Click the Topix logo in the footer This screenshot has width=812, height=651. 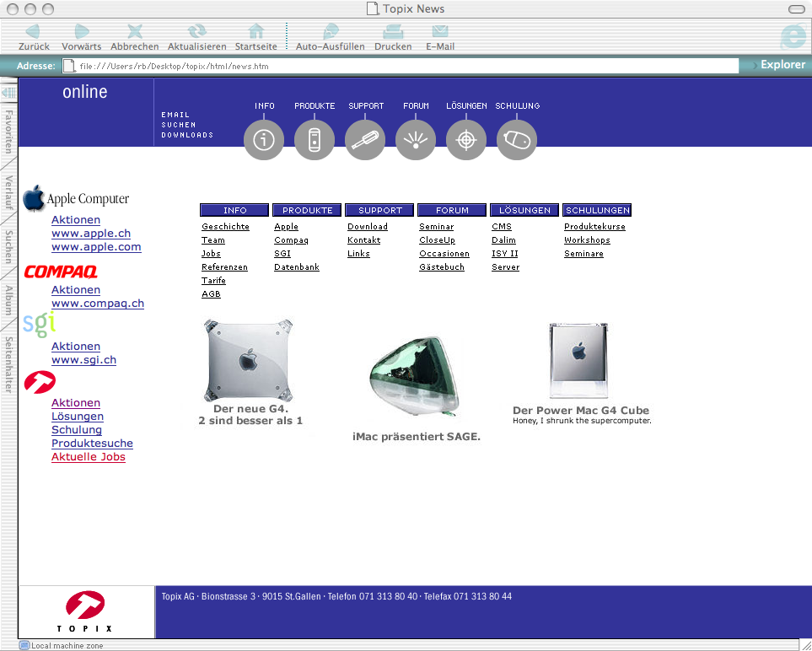tap(85, 611)
